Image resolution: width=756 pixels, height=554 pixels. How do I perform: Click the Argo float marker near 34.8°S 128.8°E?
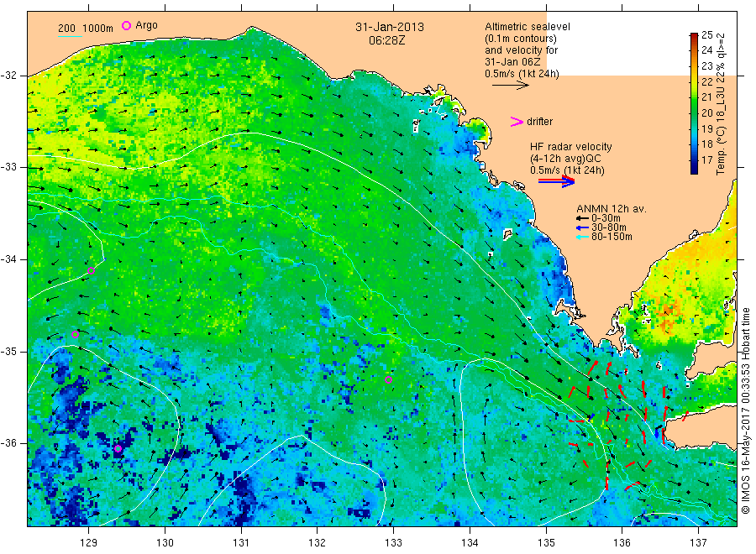click(x=75, y=334)
